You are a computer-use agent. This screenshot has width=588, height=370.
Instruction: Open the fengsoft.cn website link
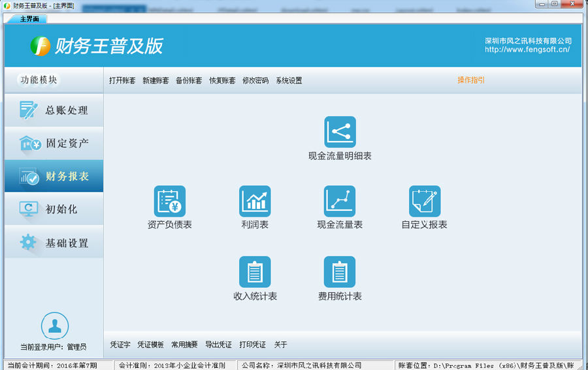[527, 50]
